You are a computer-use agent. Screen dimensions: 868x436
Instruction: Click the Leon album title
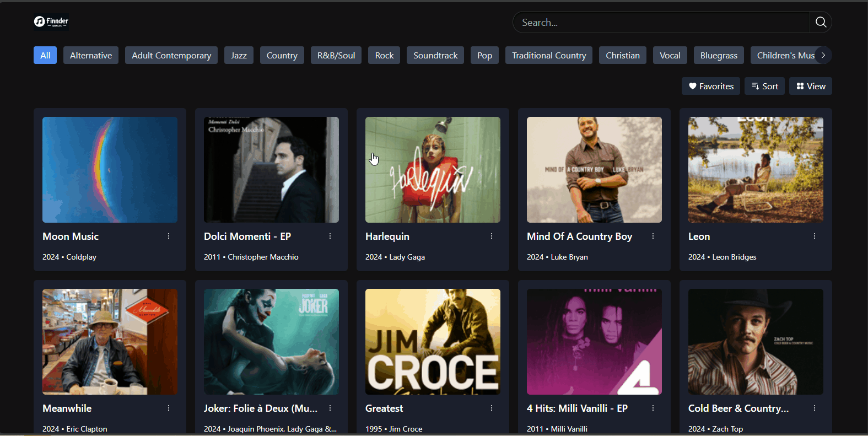[x=699, y=236]
